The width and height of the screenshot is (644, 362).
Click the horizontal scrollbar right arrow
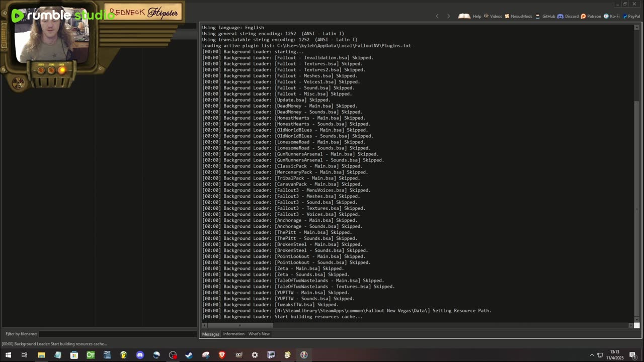pos(631,325)
